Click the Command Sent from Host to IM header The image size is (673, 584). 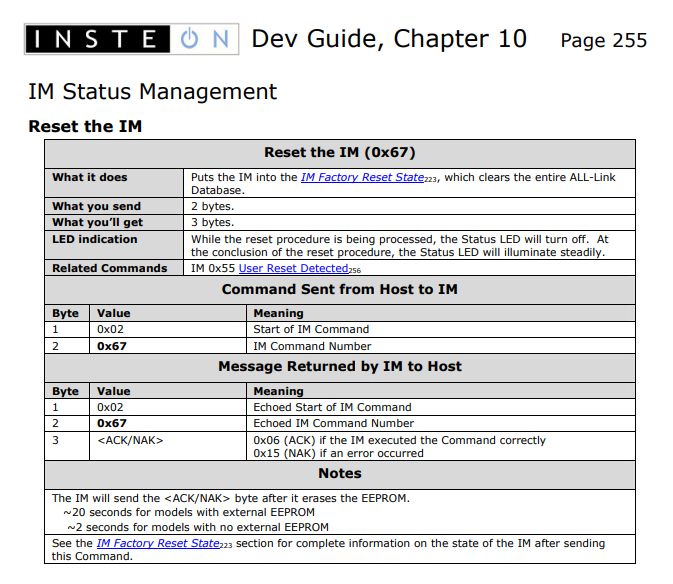pyautogui.click(x=340, y=290)
